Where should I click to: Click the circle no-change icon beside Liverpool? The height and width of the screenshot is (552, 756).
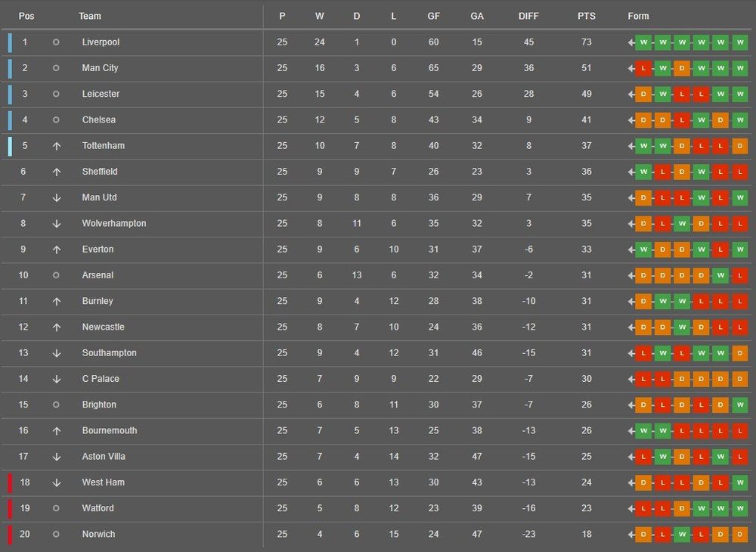56,42
